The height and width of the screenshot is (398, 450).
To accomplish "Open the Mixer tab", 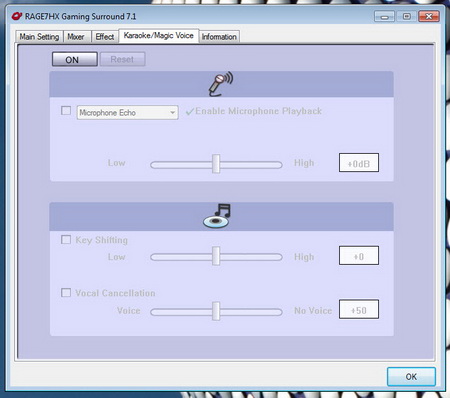I will pyautogui.click(x=76, y=37).
